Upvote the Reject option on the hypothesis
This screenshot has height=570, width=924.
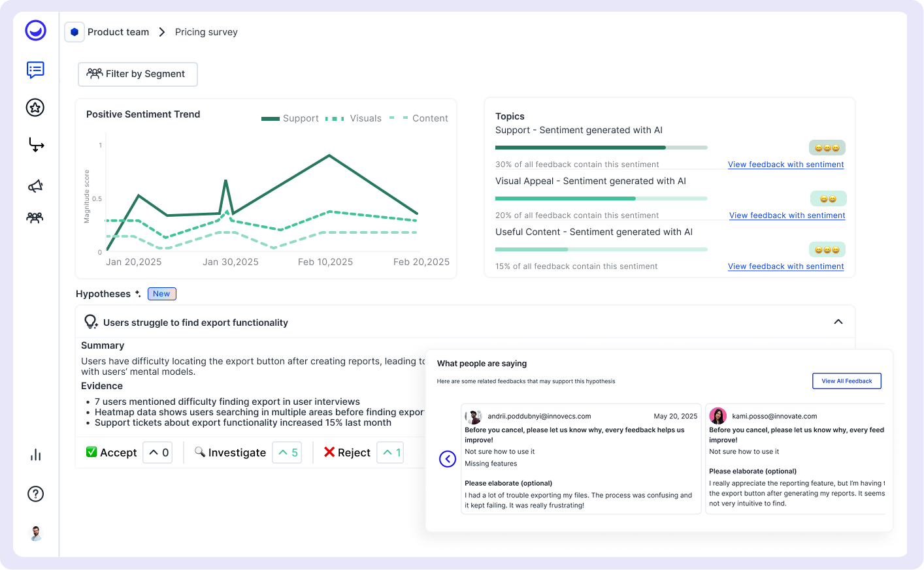point(389,452)
